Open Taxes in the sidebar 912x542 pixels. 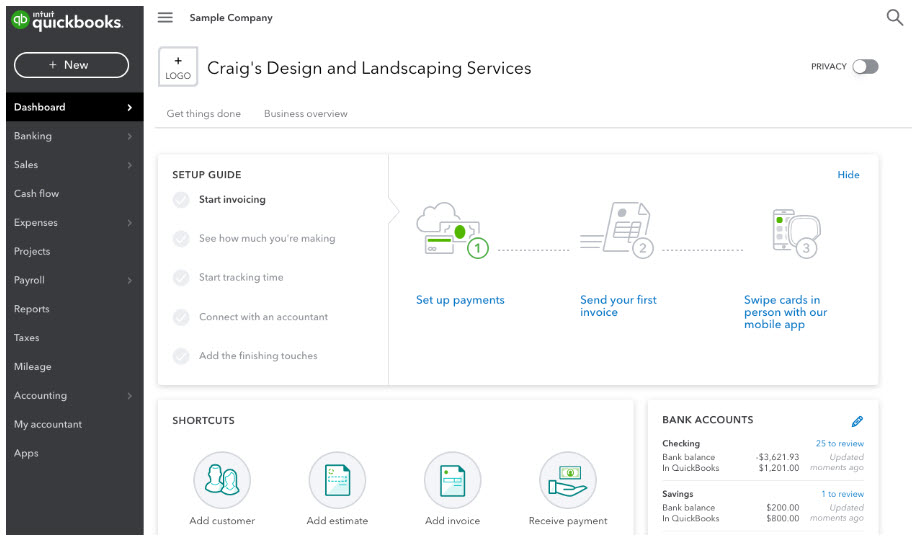[74, 337]
